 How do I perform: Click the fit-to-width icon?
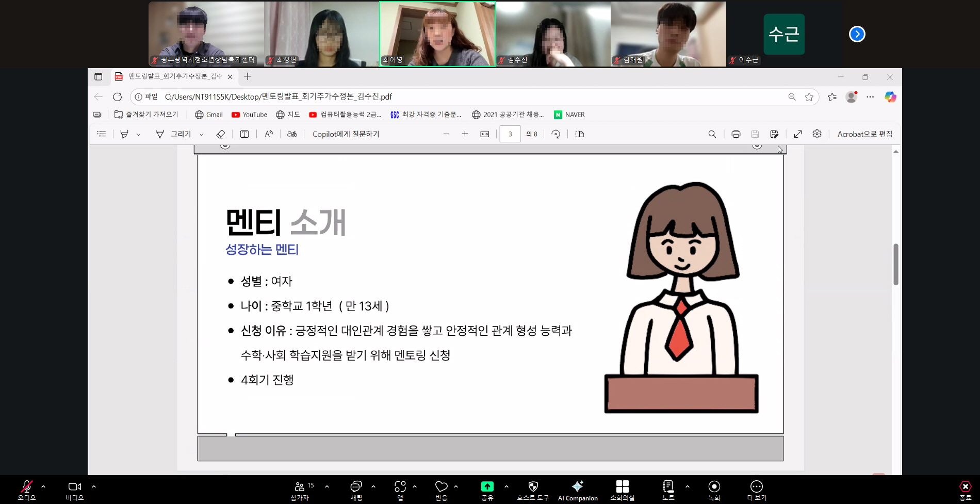[x=485, y=134]
